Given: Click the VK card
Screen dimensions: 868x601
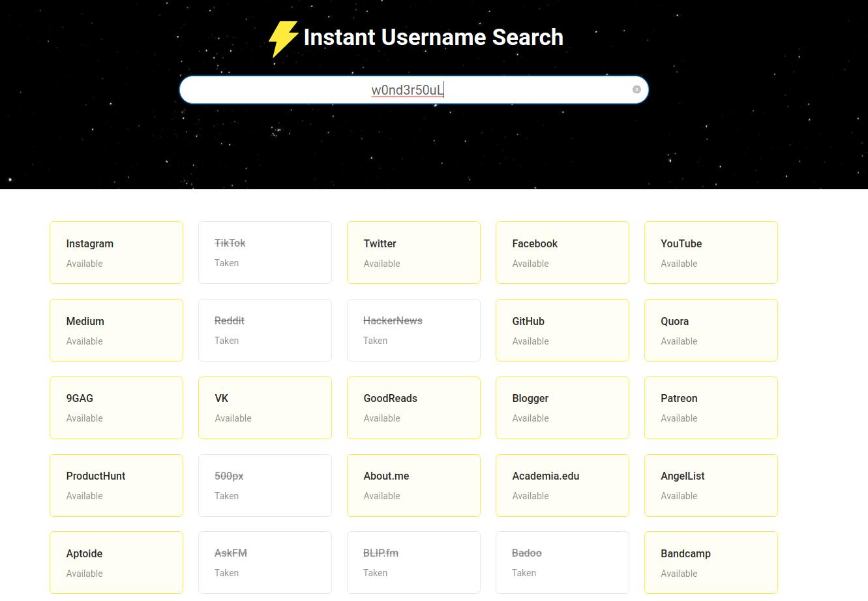Looking at the screenshot, I should 265,408.
